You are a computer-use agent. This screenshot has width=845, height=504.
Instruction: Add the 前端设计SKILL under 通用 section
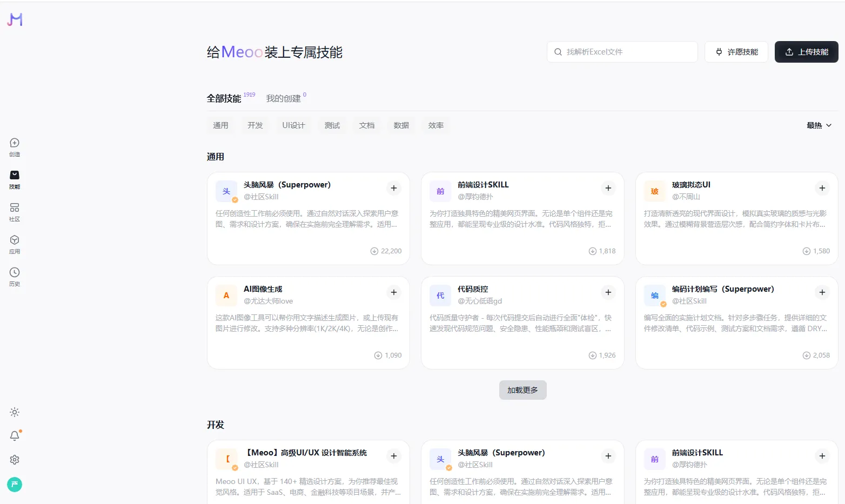608,188
